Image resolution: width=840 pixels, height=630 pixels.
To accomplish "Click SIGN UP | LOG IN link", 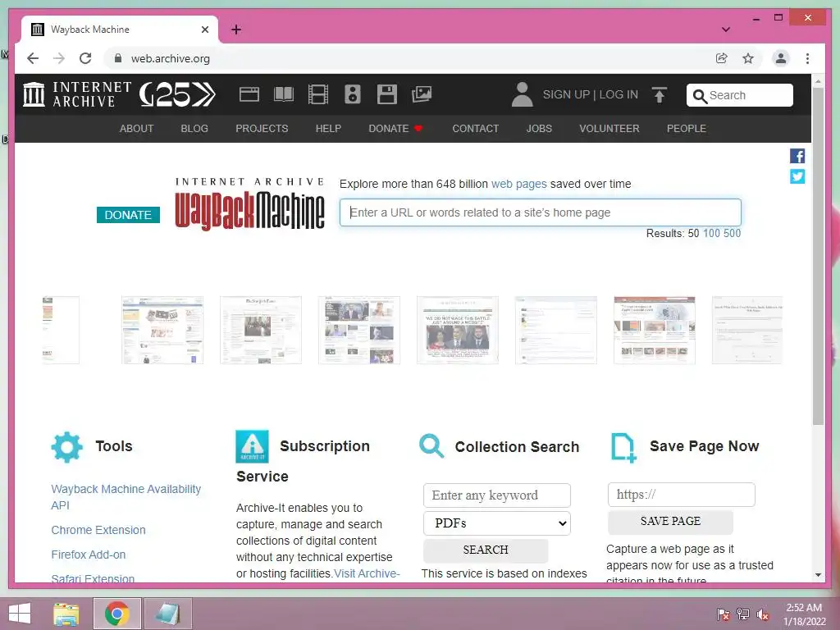I will click(x=591, y=95).
